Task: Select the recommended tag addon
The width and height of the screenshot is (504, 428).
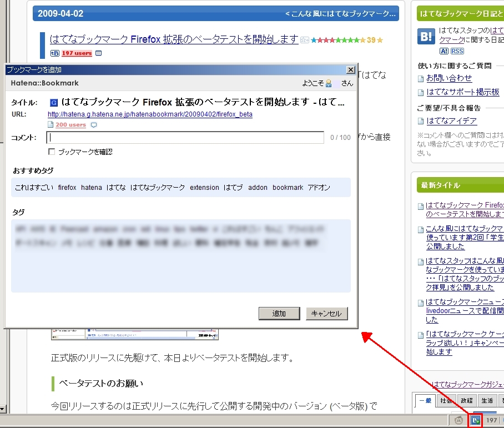Action: (258, 188)
